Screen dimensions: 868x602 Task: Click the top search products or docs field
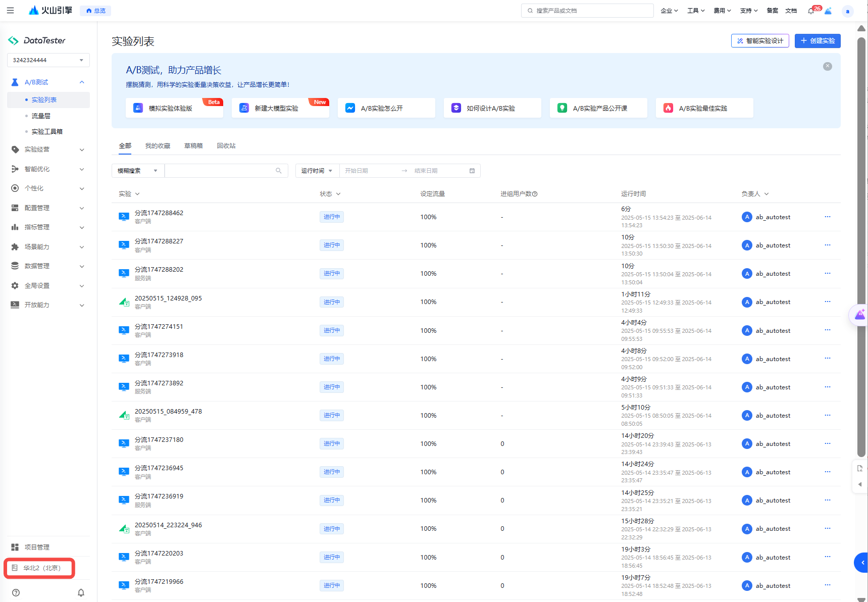(587, 11)
